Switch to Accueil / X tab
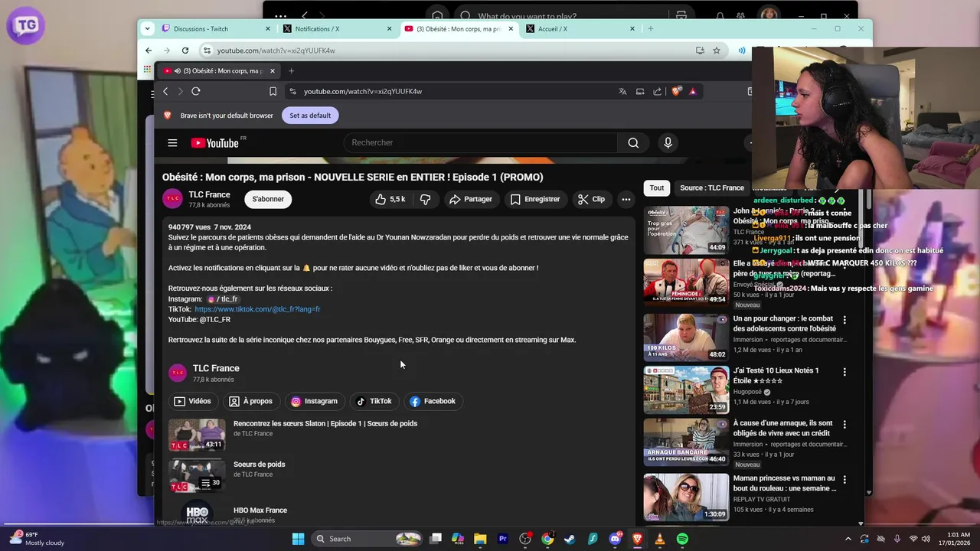980x551 pixels. [x=580, y=29]
